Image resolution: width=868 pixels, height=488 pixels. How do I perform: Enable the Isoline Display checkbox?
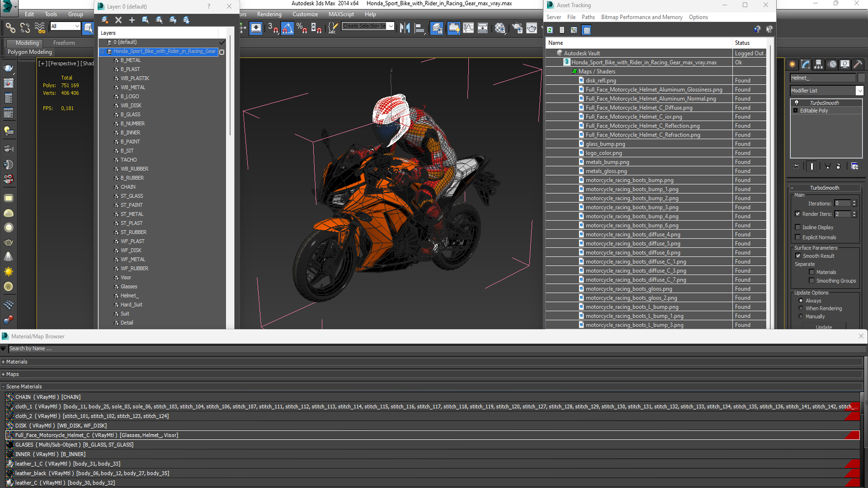pyautogui.click(x=797, y=227)
